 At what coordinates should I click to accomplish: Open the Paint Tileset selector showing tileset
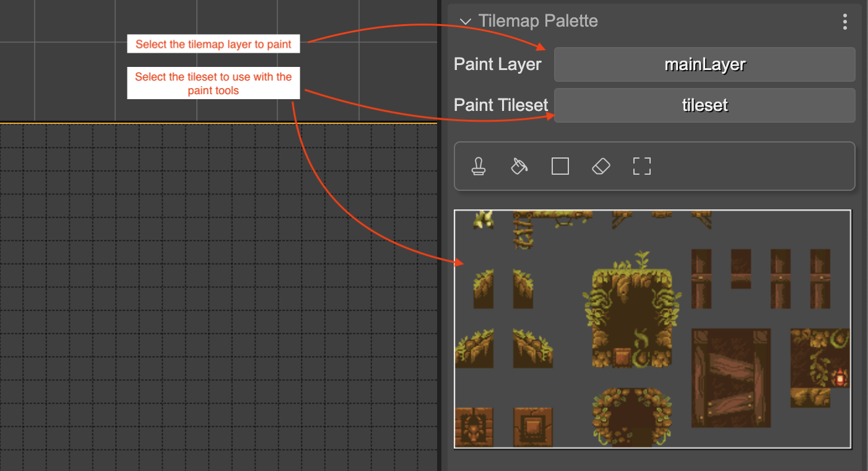[x=705, y=105]
